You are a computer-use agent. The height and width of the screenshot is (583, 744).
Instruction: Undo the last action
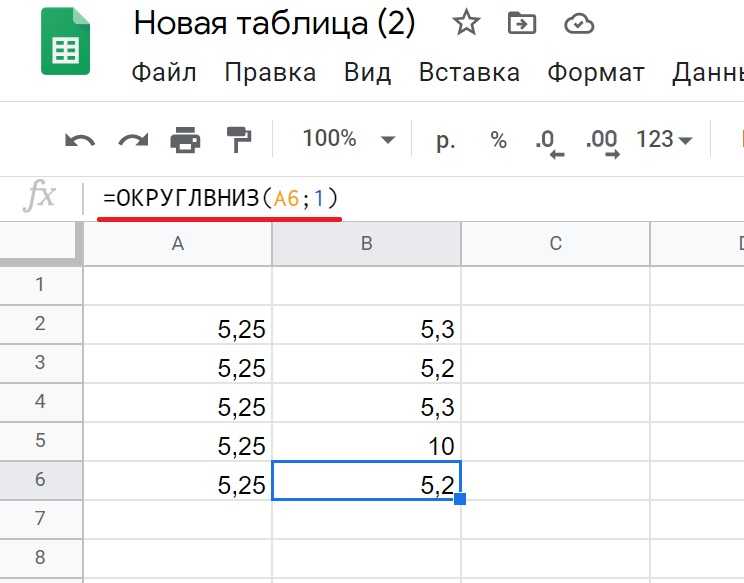pos(80,140)
